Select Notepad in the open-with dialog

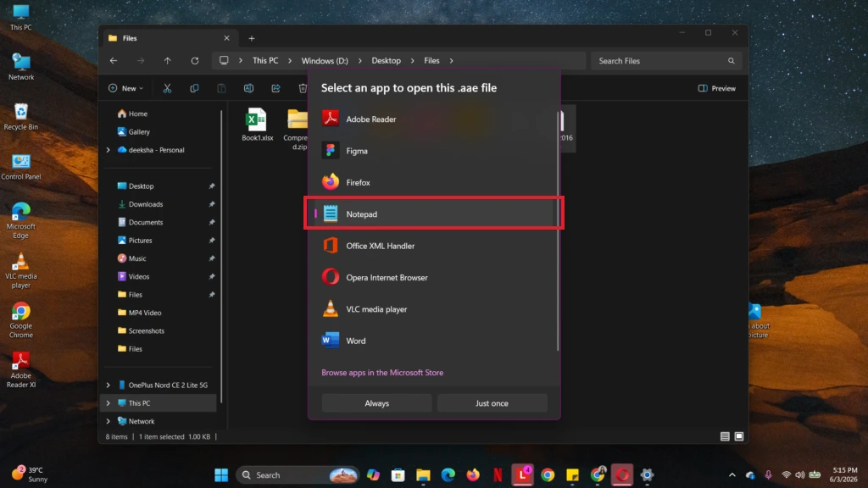point(433,213)
